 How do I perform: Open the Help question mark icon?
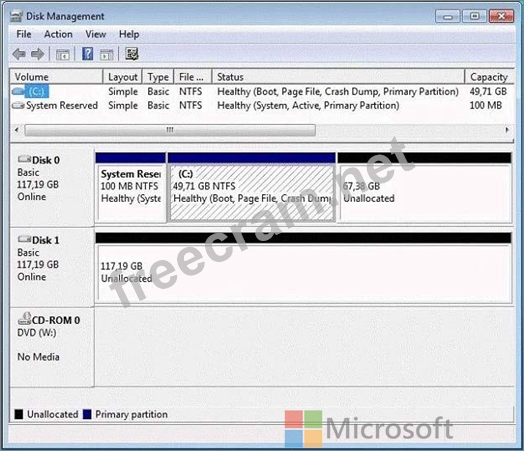click(88, 54)
